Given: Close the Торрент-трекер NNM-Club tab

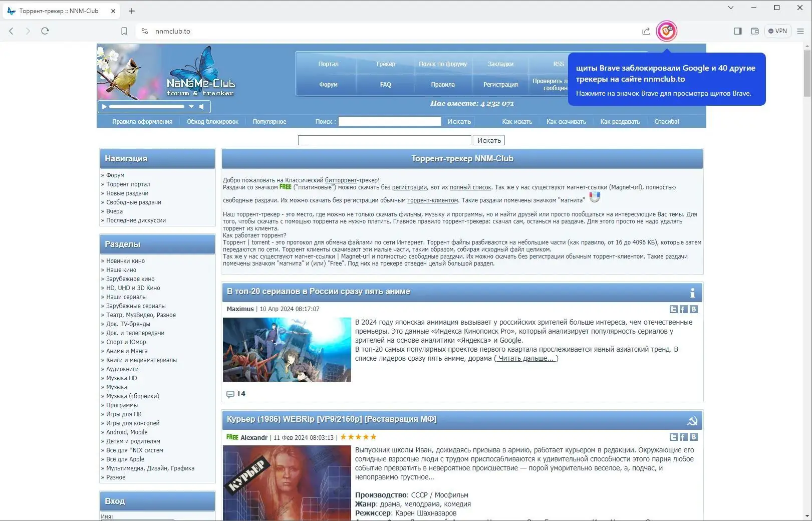Looking at the screenshot, I should coord(113,11).
